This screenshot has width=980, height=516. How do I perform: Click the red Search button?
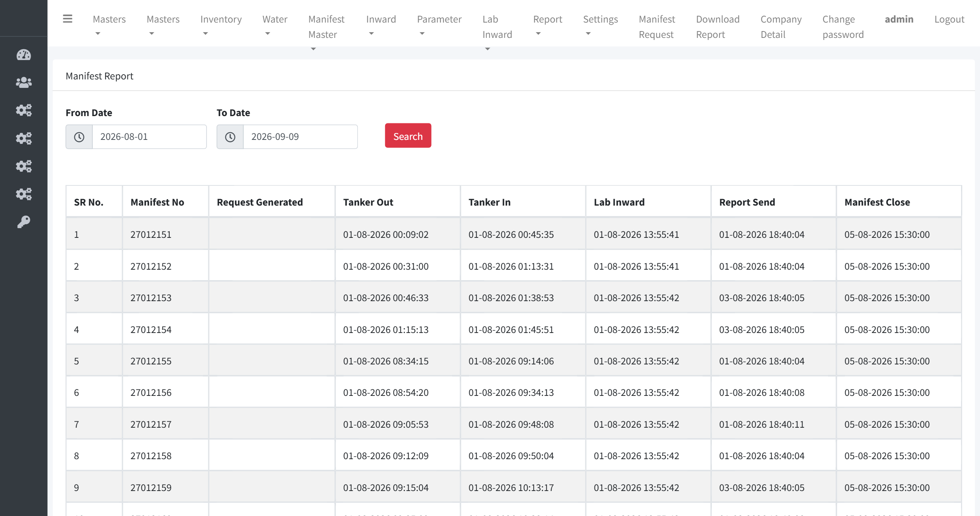(x=408, y=136)
